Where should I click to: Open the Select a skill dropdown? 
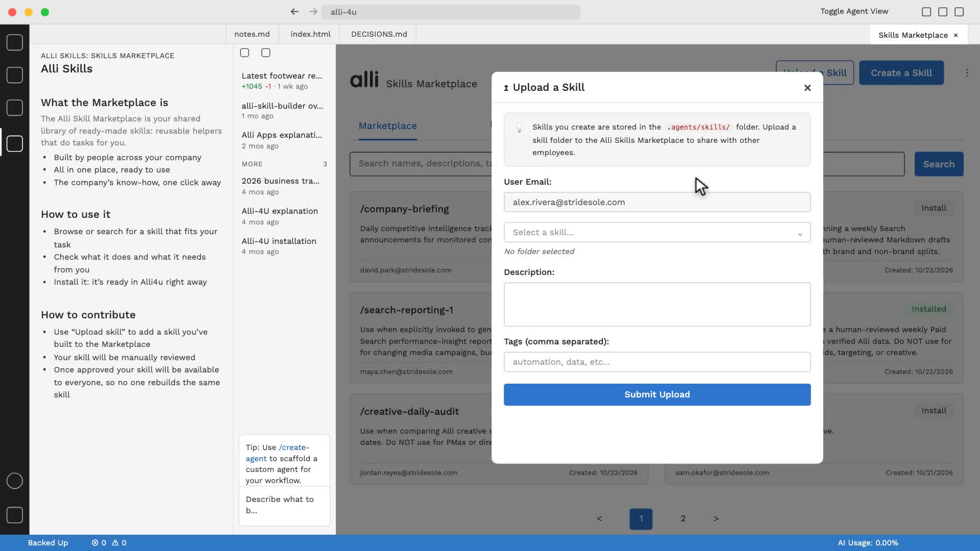point(657,232)
